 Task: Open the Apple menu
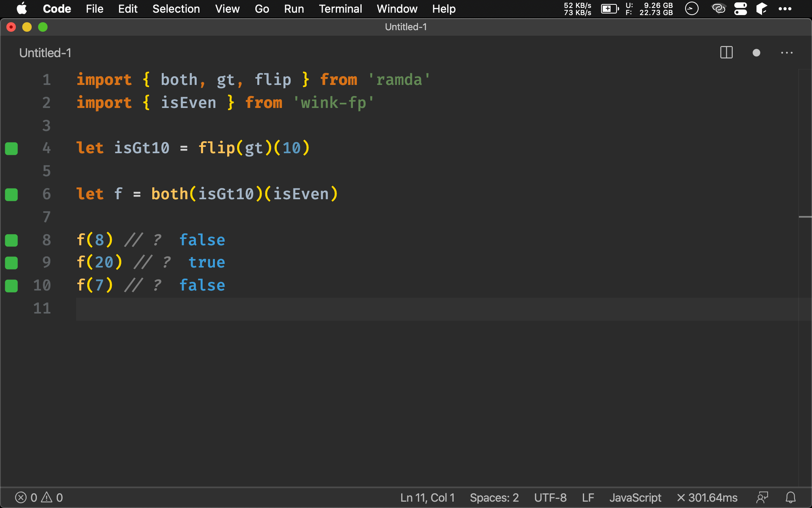pos(22,9)
